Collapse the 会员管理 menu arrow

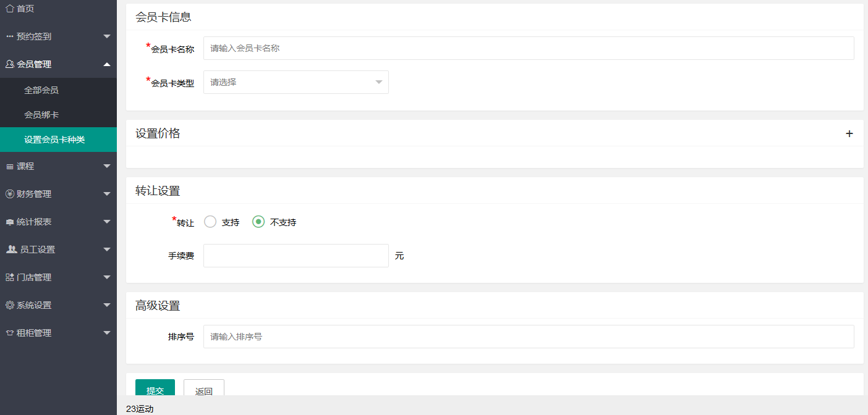click(107, 64)
